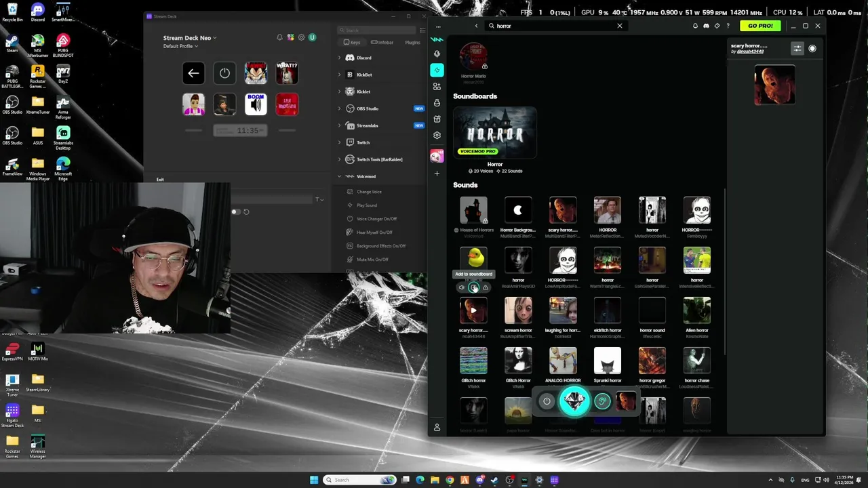Viewport: 868px width, 488px height.
Task: Open the Recycle Bin desktop icon
Action: click(12, 12)
